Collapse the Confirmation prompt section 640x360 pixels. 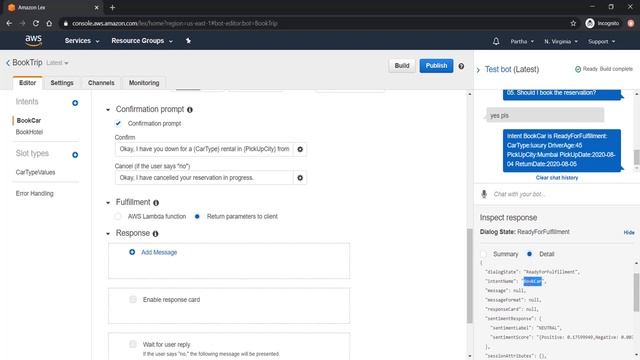[x=108, y=110]
